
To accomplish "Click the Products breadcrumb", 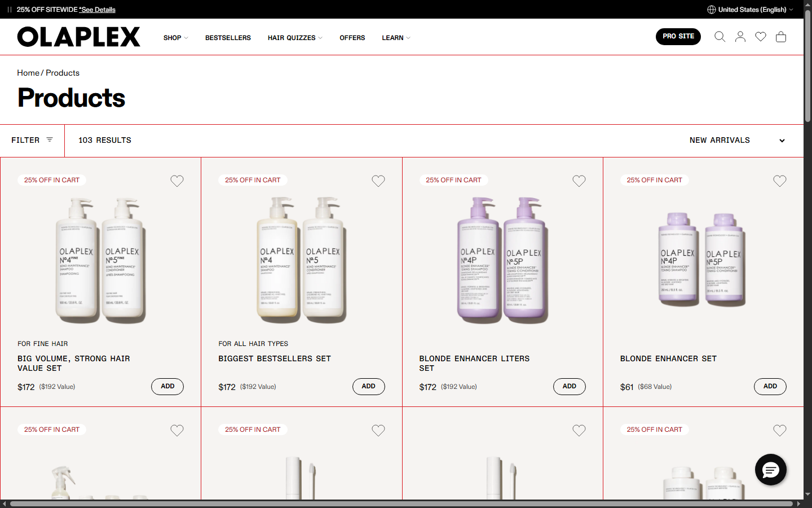I will click(63, 73).
